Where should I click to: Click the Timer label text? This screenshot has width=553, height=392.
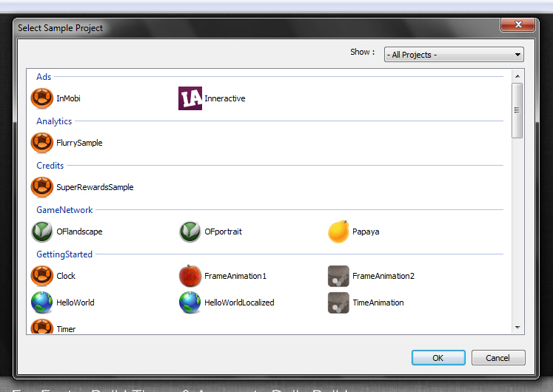[66, 329]
